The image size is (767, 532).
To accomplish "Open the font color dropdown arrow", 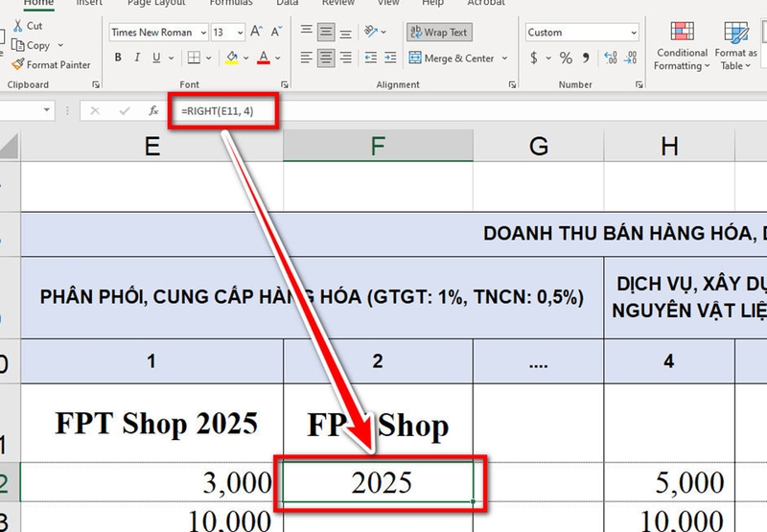I will click(278, 58).
